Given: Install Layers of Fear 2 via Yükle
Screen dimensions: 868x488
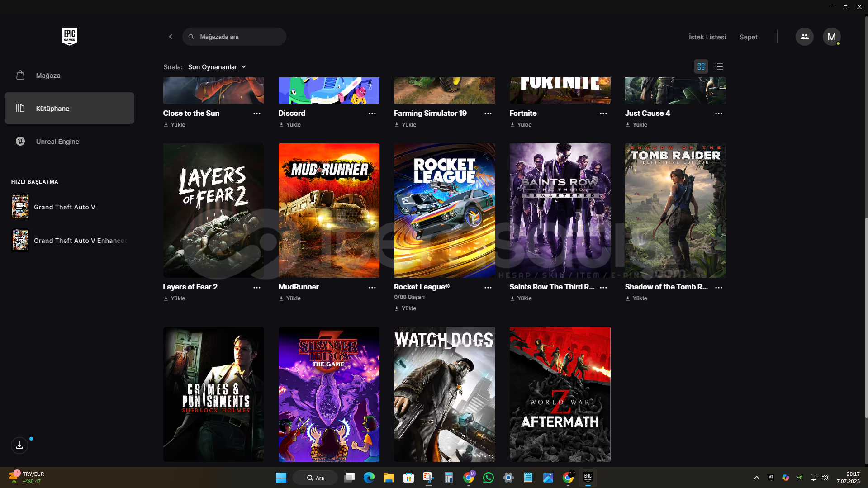Looking at the screenshot, I should (x=175, y=298).
